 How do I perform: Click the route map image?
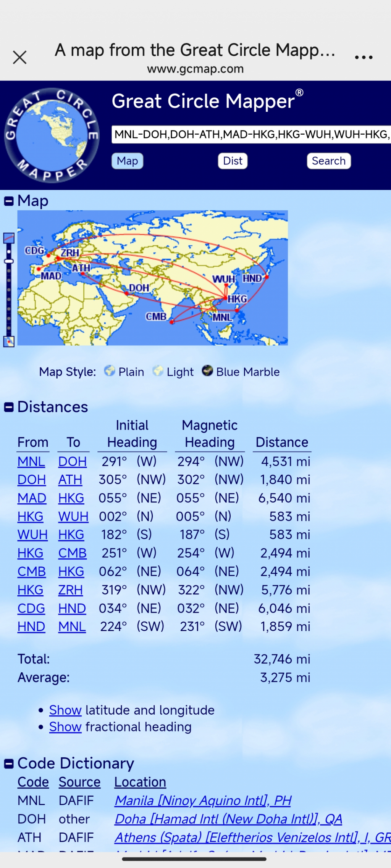[152, 278]
